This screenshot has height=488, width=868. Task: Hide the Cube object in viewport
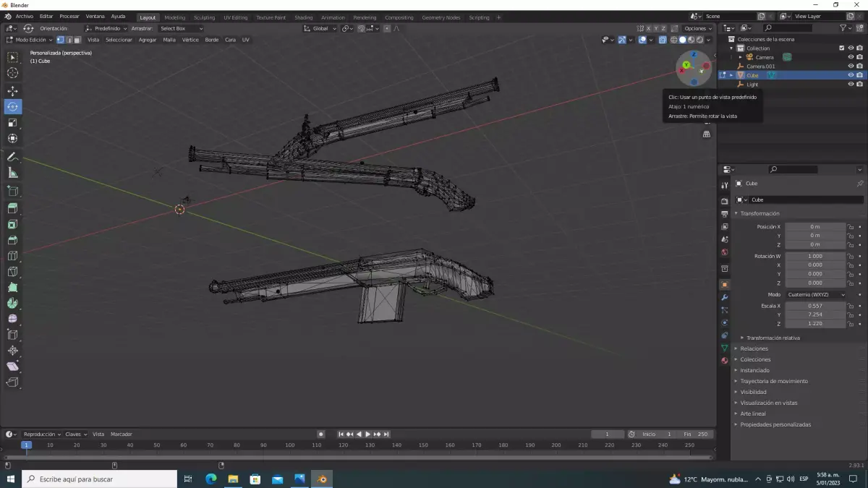[851, 75]
